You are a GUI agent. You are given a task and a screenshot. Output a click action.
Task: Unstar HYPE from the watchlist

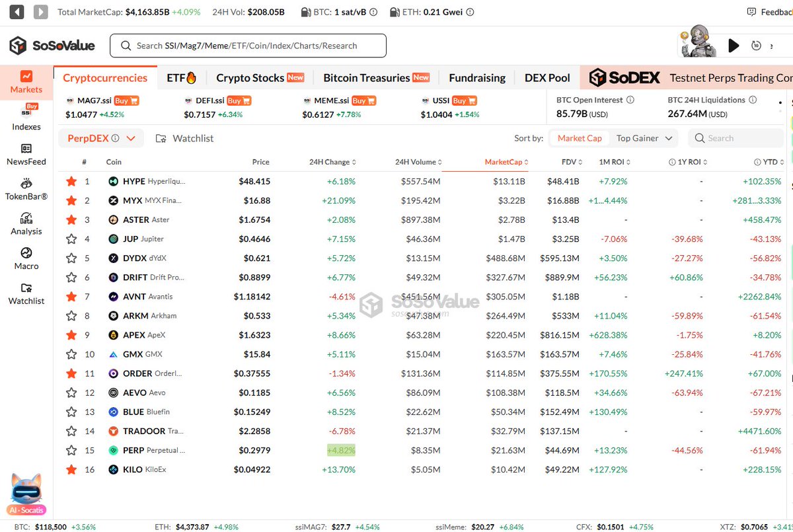pyautogui.click(x=71, y=181)
